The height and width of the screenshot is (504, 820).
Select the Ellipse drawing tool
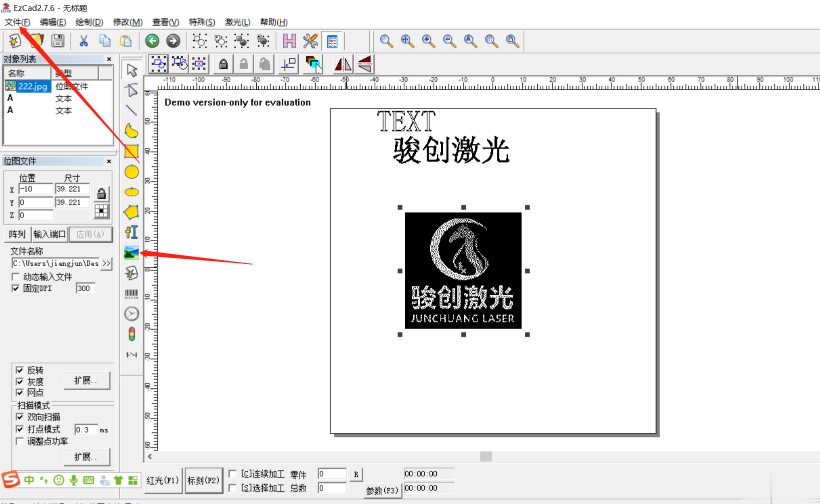(132, 192)
